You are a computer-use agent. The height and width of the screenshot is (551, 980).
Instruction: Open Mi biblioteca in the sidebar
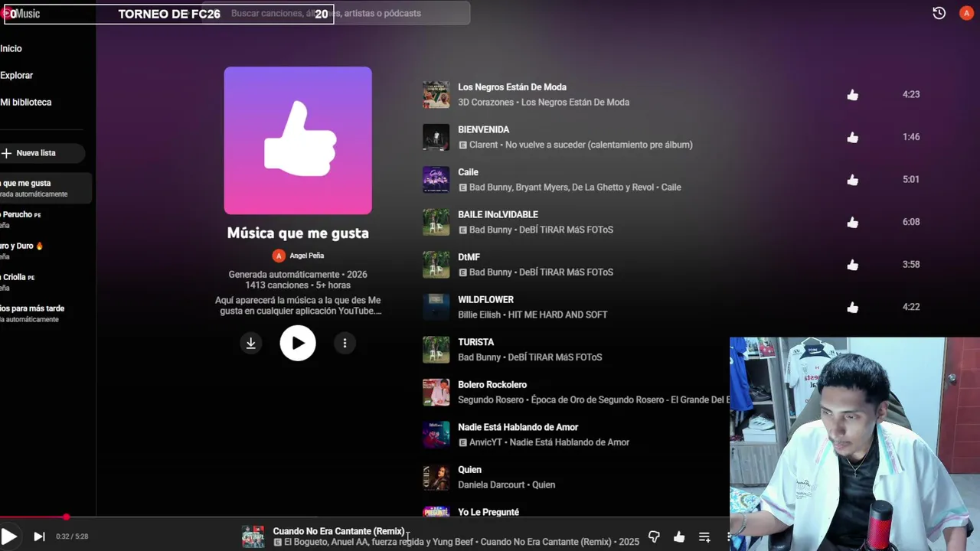click(x=25, y=102)
